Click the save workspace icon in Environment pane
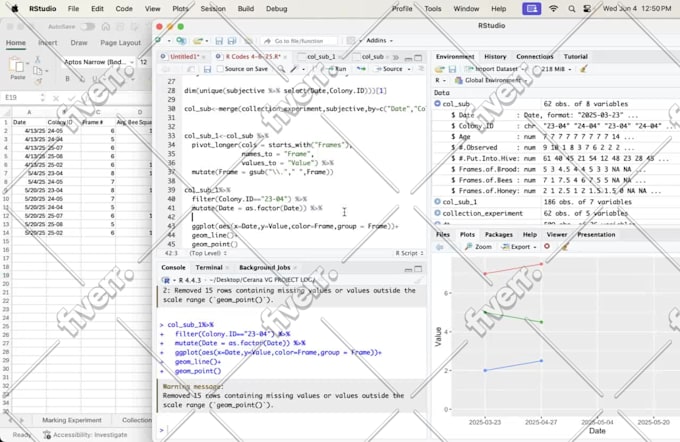This screenshot has width=680, height=442. [x=452, y=69]
